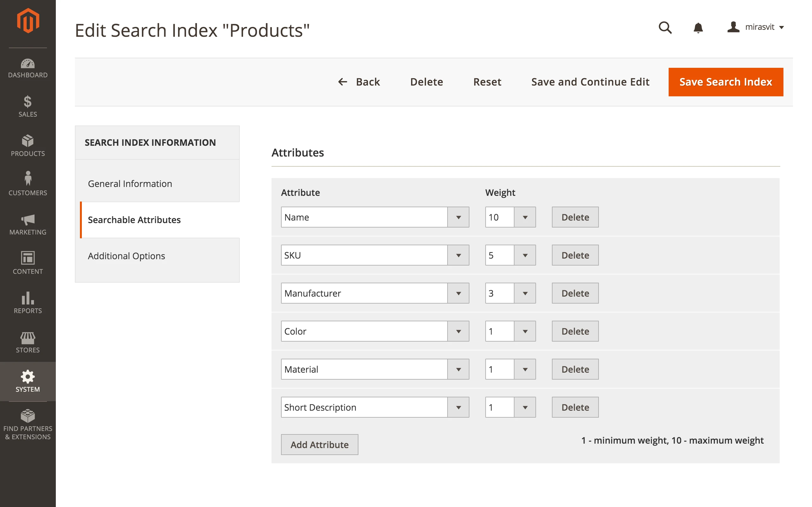Image resolution: width=812 pixels, height=507 pixels.
Task: Delete the Color attribute row
Action: [x=575, y=331]
